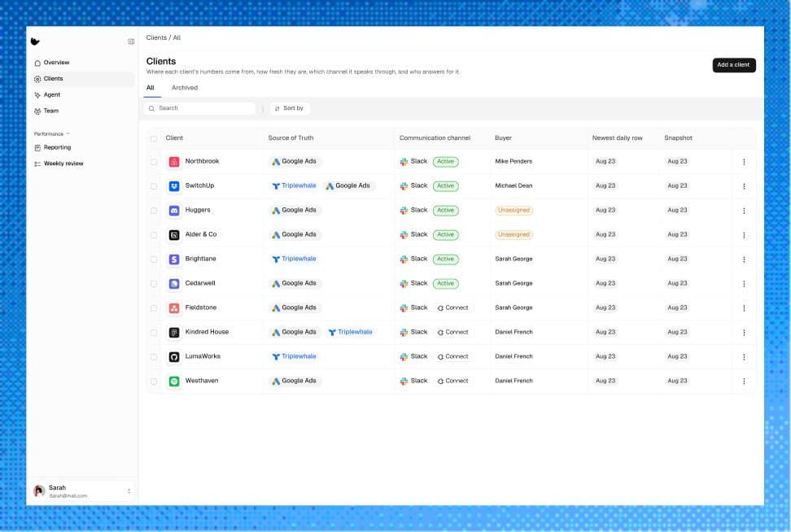
Task: Click Fieldstone's red client logo
Action: (x=174, y=308)
